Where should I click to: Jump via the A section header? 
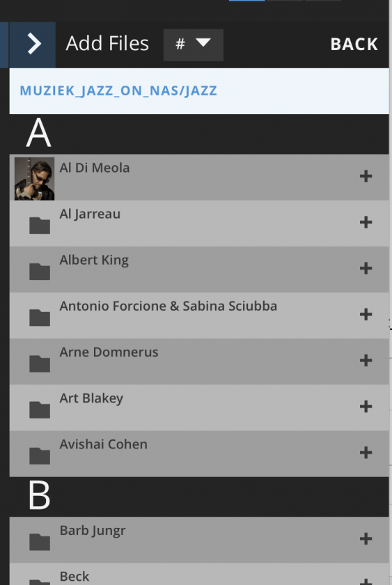[x=39, y=134]
